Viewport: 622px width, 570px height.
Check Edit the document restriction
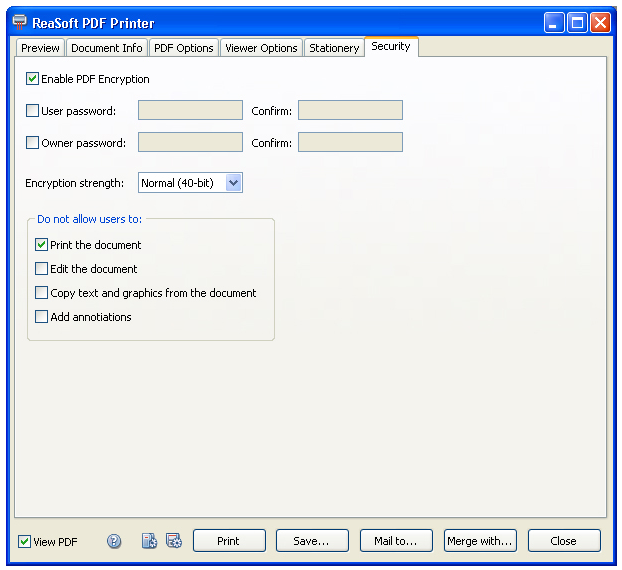coord(41,269)
